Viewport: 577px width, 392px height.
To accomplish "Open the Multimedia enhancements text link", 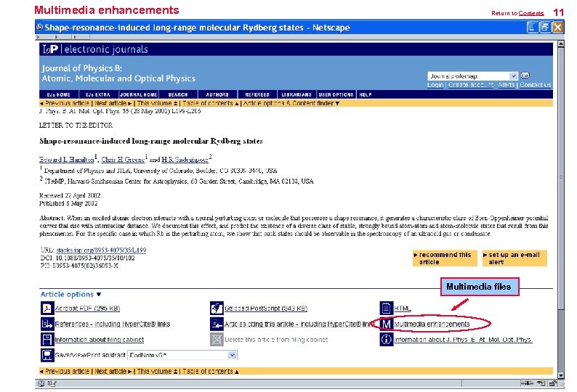I will pos(432,324).
